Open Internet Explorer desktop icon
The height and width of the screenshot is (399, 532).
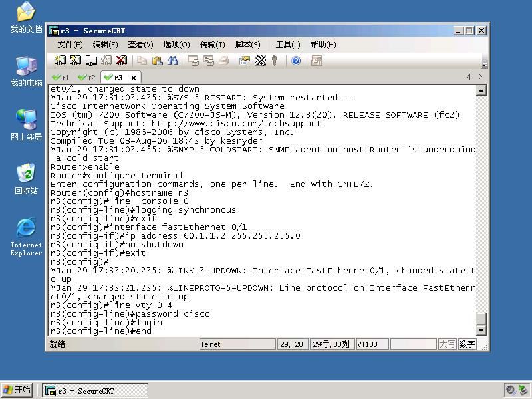point(26,237)
